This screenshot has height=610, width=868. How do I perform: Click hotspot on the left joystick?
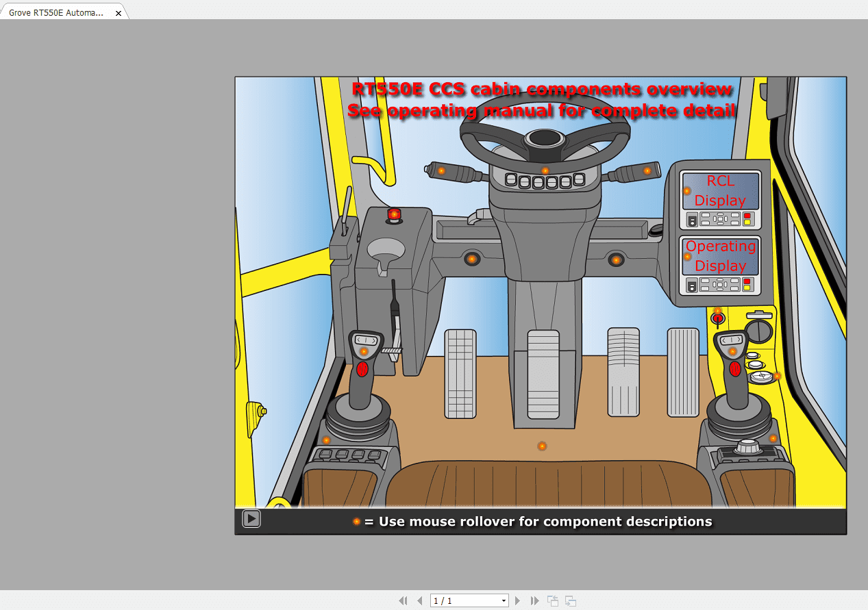point(364,352)
